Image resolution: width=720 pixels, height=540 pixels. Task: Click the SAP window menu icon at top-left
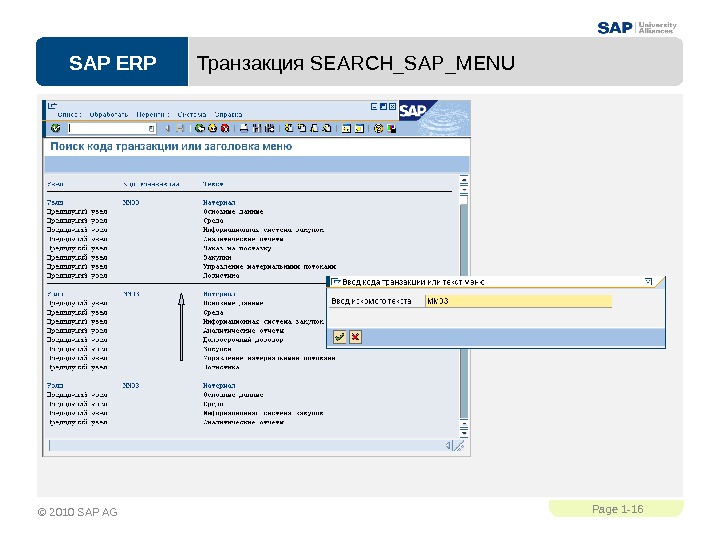coord(52,106)
